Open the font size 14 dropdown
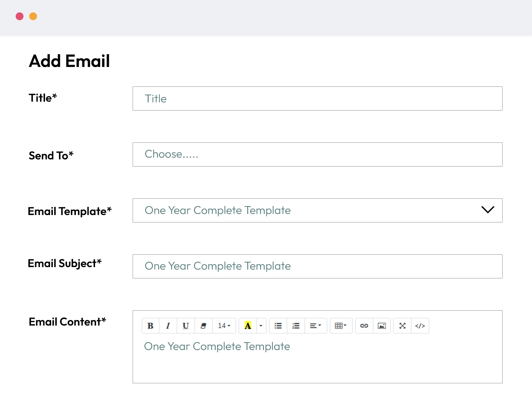This screenshot has height=401, width=532. click(223, 326)
